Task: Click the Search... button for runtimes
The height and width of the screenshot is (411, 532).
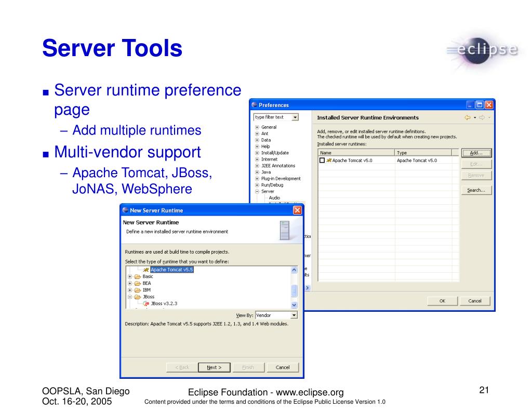Action: coord(476,190)
